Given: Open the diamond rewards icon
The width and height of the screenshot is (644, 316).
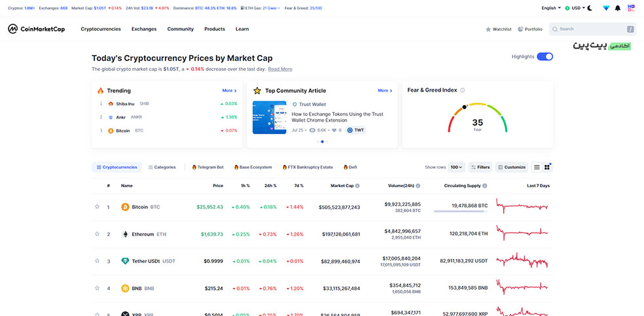Looking at the screenshot, I should [606, 8].
